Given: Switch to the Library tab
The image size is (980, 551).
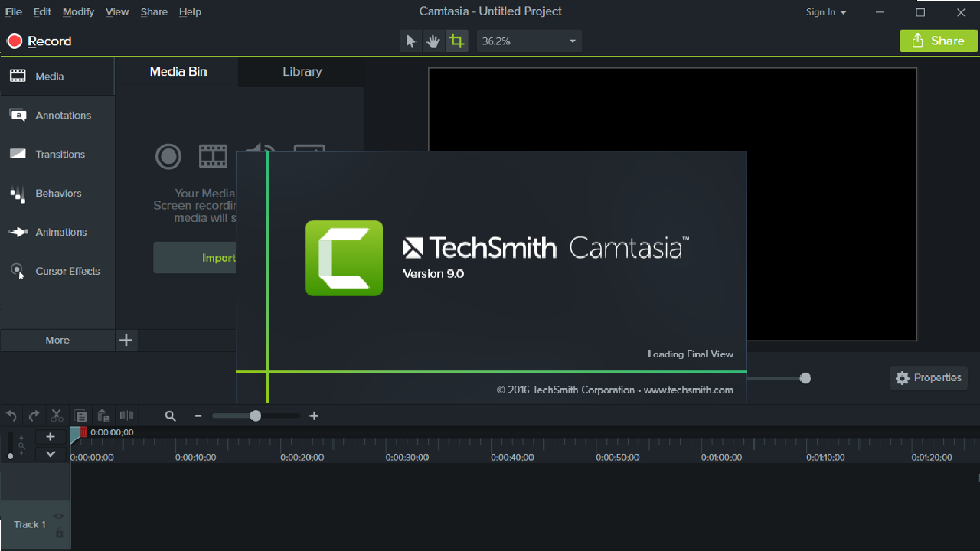Looking at the screenshot, I should [x=302, y=72].
